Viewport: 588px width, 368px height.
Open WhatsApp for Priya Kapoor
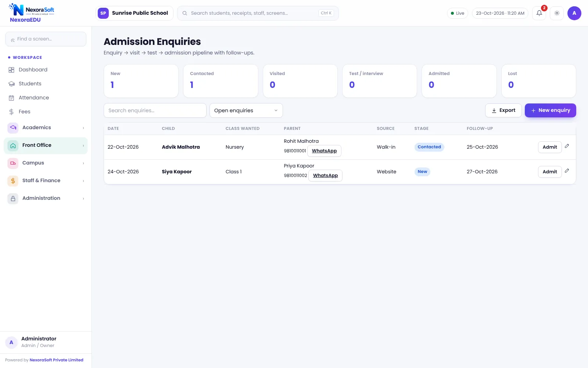[325, 176]
